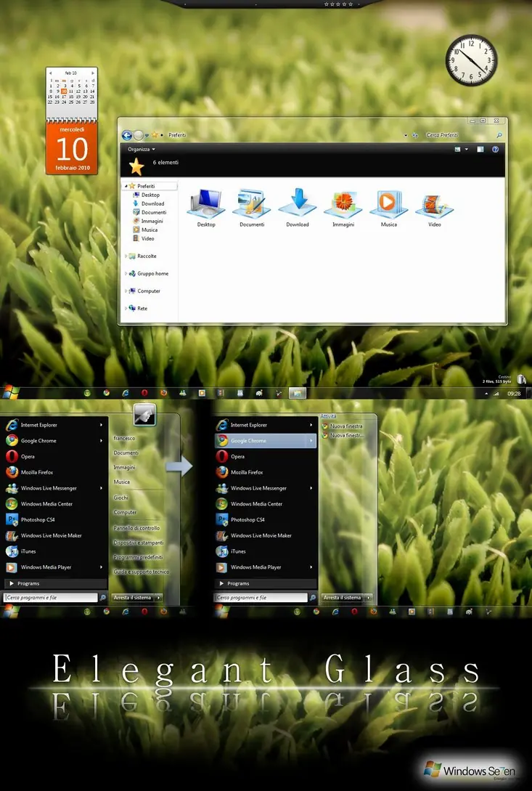This screenshot has width=532, height=791.
Task: Go back in the Preferiti Explorer window
Action: [126, 134]
